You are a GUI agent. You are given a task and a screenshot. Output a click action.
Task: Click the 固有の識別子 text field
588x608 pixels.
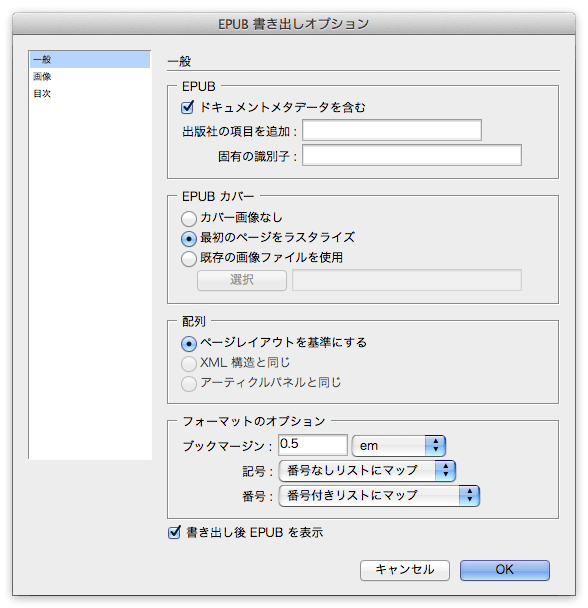point(412,155)
